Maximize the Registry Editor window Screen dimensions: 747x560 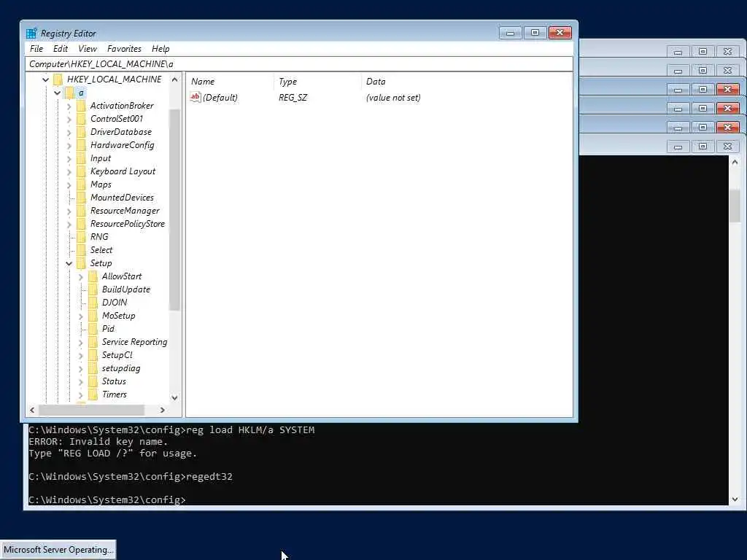click(x=535, y=33)
